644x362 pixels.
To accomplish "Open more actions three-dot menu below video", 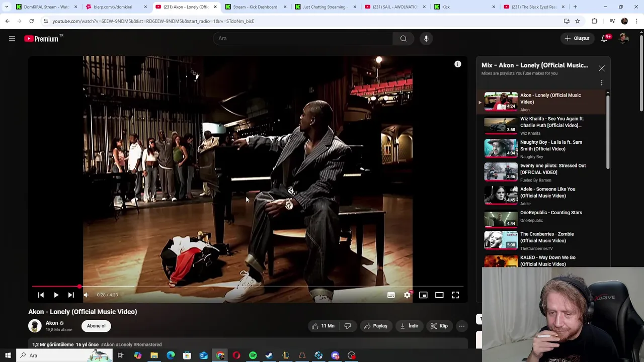I will click(x=461, y=326).
